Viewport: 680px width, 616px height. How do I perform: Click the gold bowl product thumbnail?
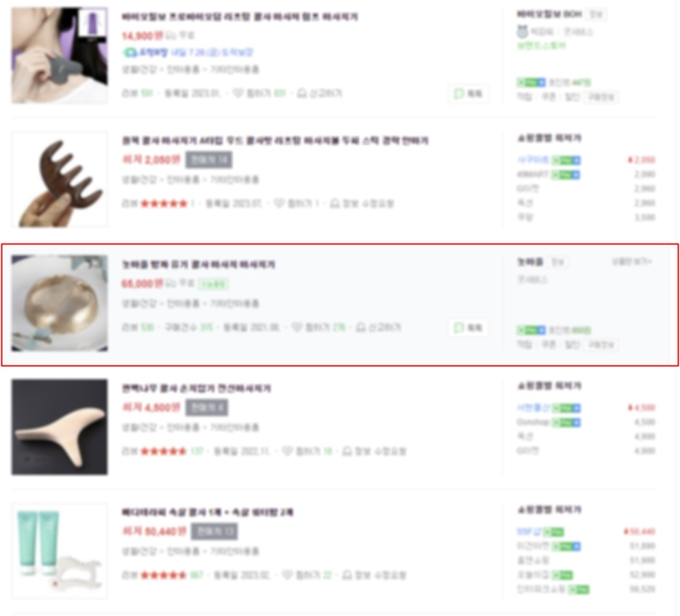pyautogui.click(x=60, y=303)
